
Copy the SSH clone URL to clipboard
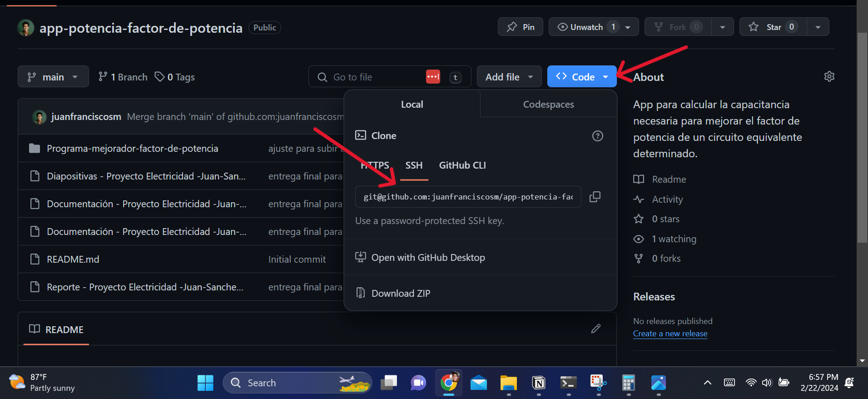pos(595,197)
